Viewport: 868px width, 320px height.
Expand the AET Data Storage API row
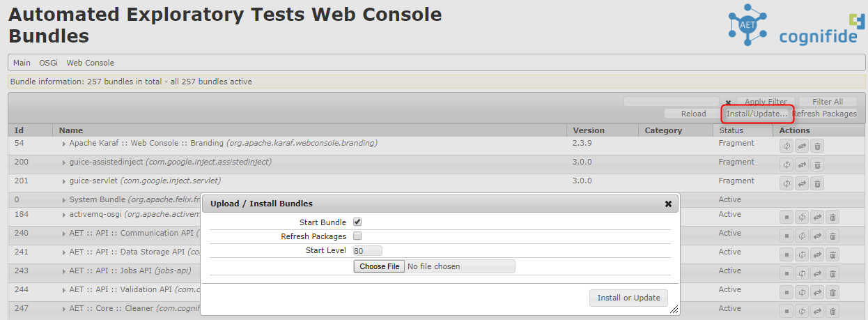[x=64, y=252]
